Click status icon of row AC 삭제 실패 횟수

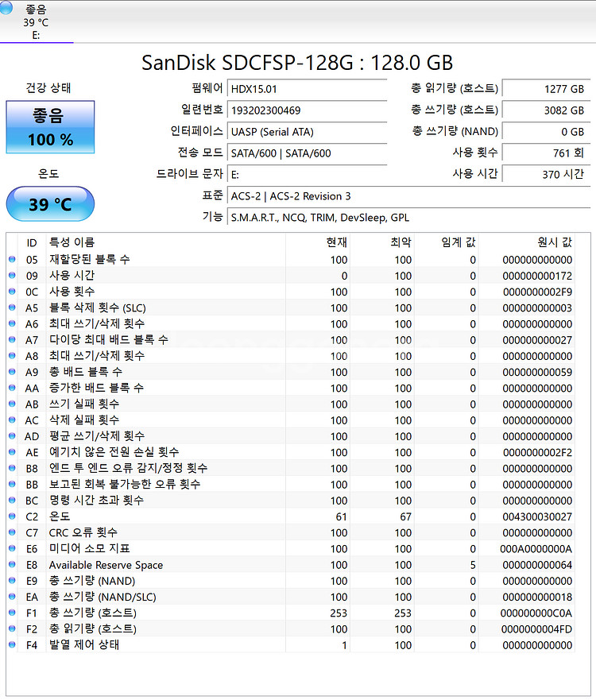(x=12, y=420)
